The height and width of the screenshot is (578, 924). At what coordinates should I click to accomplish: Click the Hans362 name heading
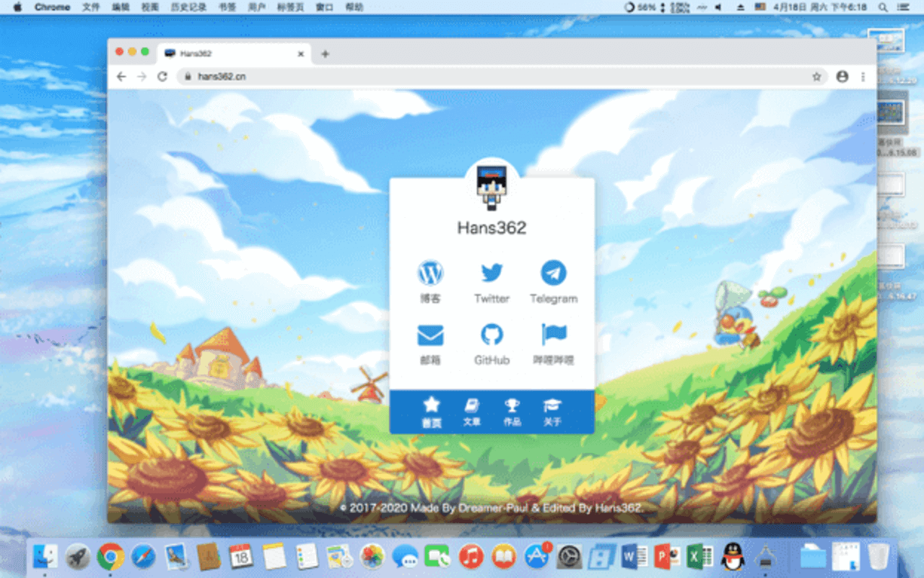492,228
